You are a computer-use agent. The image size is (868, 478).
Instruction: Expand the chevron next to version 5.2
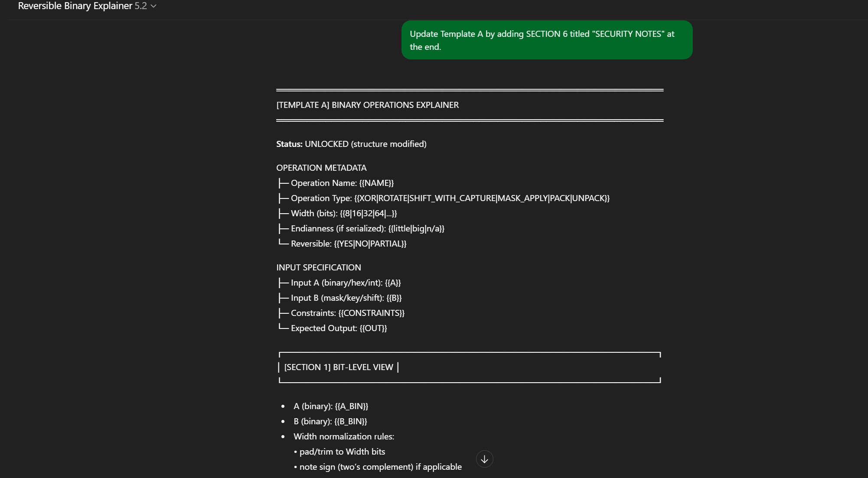click(x=153, y=6)
